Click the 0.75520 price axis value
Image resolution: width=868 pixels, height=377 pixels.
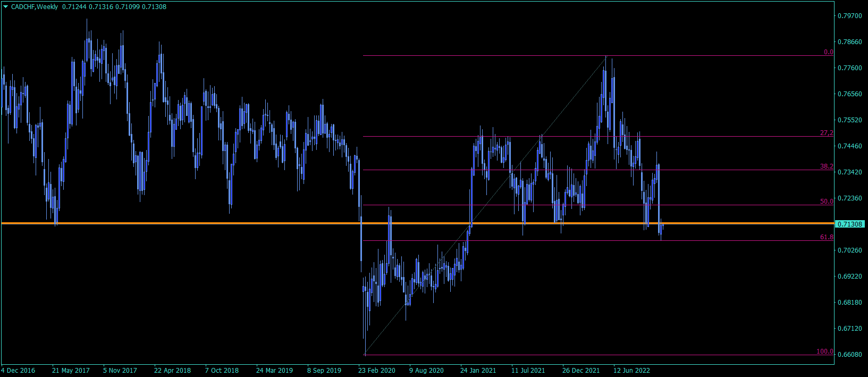[849, 120]
